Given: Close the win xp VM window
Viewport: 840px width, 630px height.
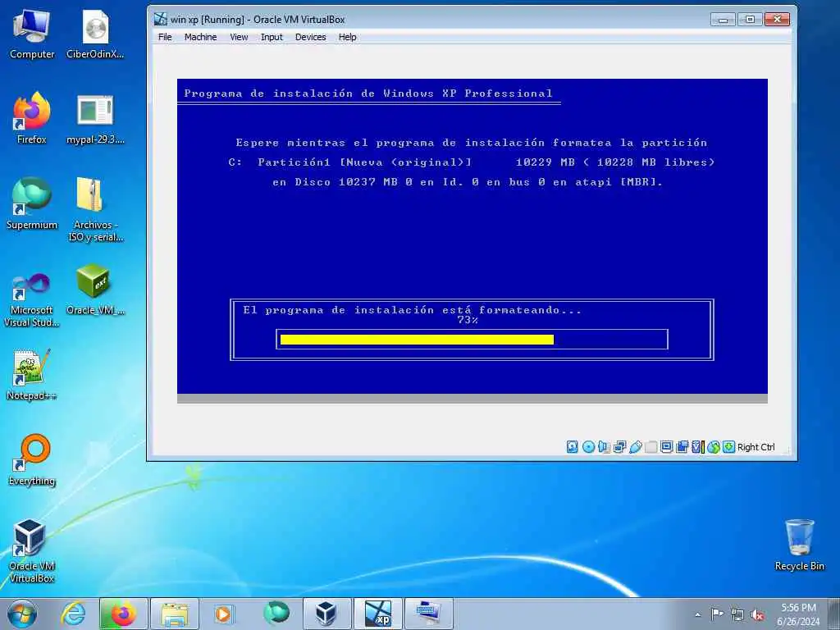Looking at the screenshot, I should [x=777, y=20].
